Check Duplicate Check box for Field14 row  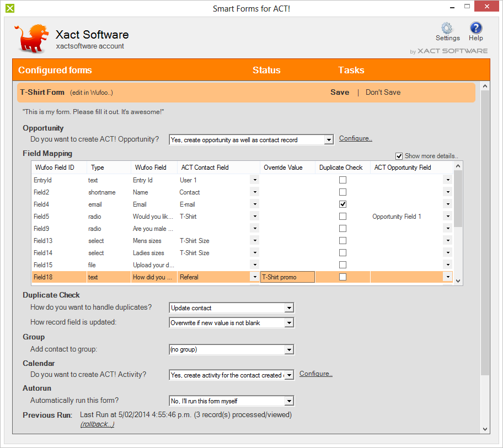click(343, 253)
